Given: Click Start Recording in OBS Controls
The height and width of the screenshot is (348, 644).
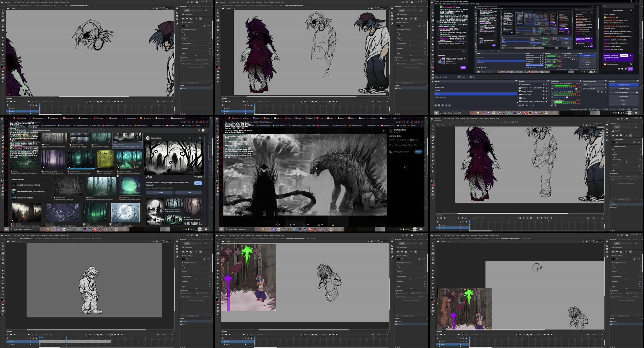Looking at the screenshot, I should [x=624, y=89].
